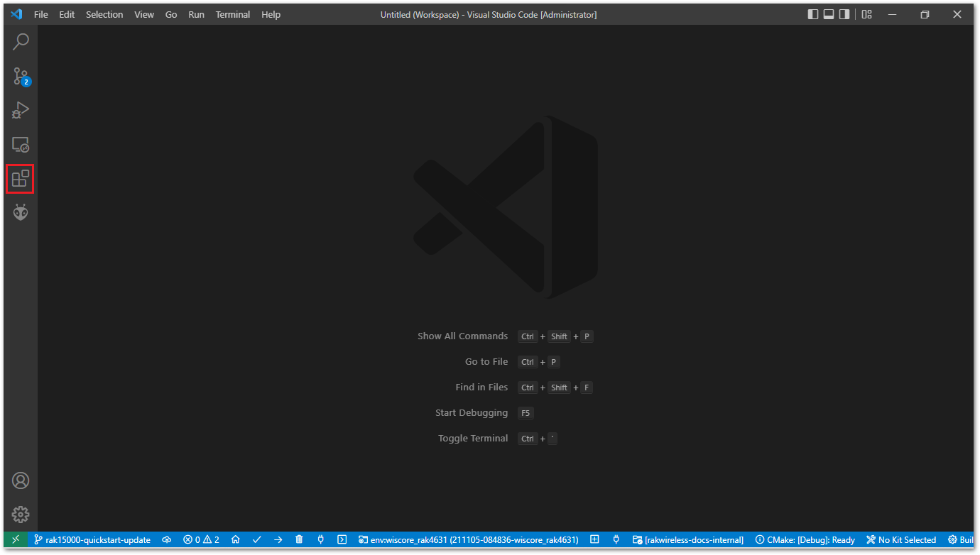Click the Find in Files label
The height and width of the screenshot is (555, 980).
coord(482,388)
